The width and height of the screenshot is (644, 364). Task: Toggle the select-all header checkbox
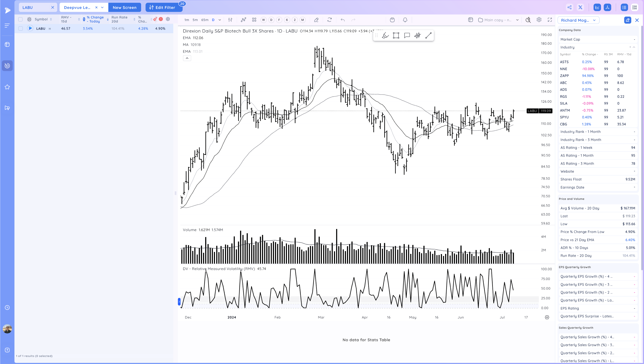tap(20, 19)
